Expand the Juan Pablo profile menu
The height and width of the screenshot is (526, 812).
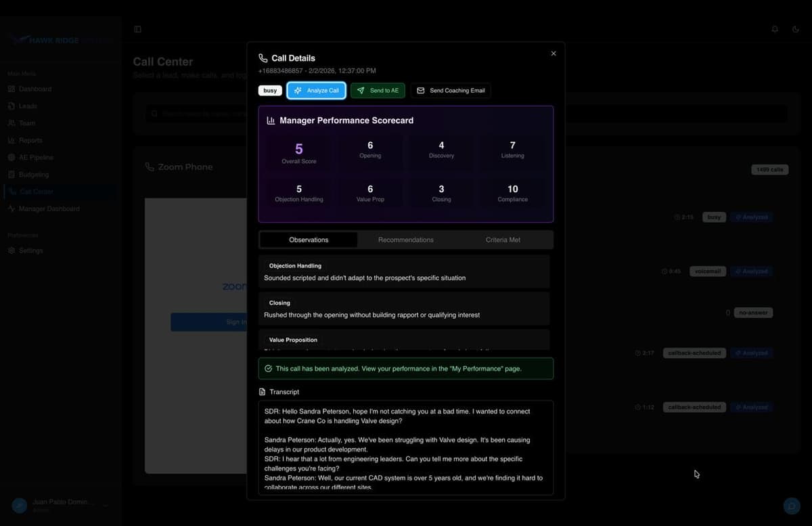click(106, 506)
